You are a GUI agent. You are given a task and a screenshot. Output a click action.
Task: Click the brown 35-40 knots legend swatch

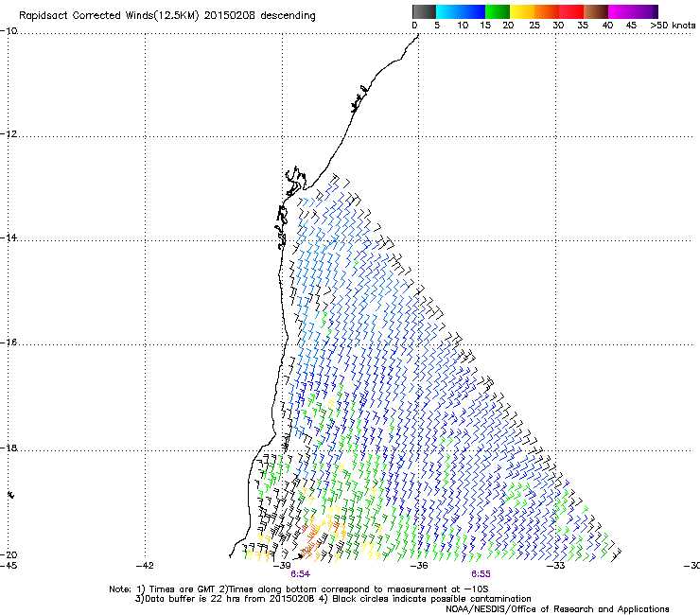(596, 11)
